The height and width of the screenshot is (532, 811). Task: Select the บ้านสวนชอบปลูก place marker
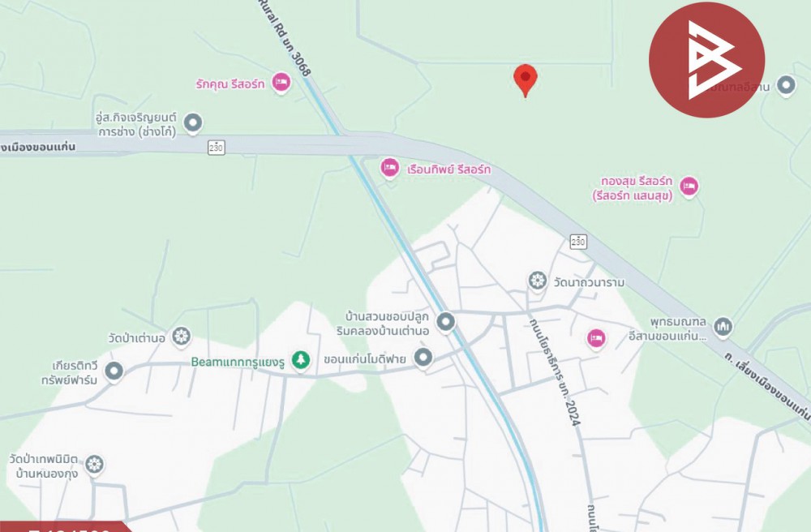pos(445,322)
